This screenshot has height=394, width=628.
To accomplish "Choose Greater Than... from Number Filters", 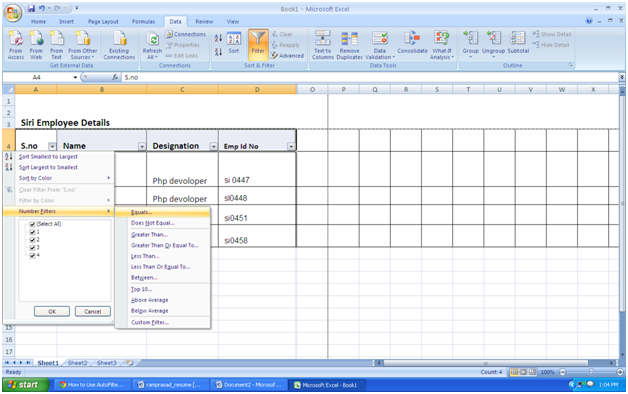I will click(x=149, y=235).
